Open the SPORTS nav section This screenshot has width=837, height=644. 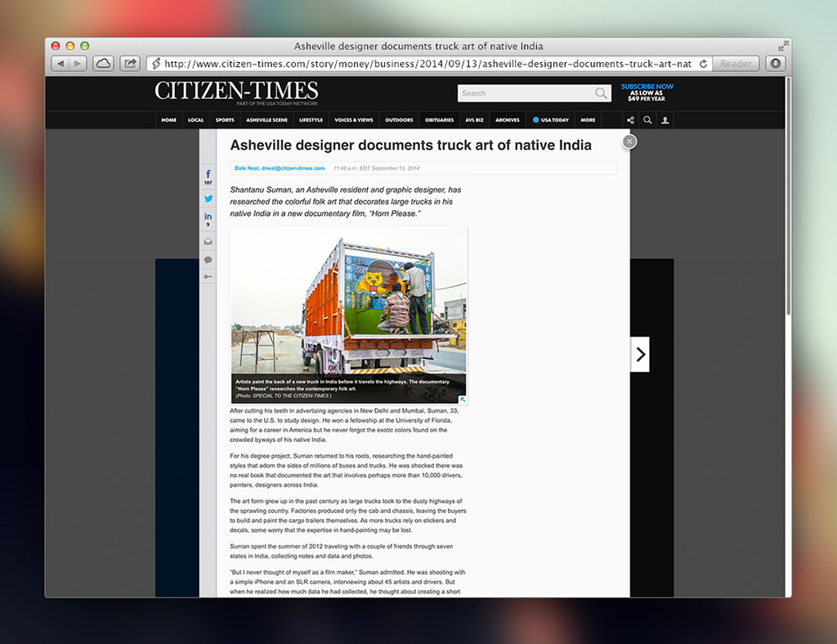pyautogui.click(x=225, y=120)
